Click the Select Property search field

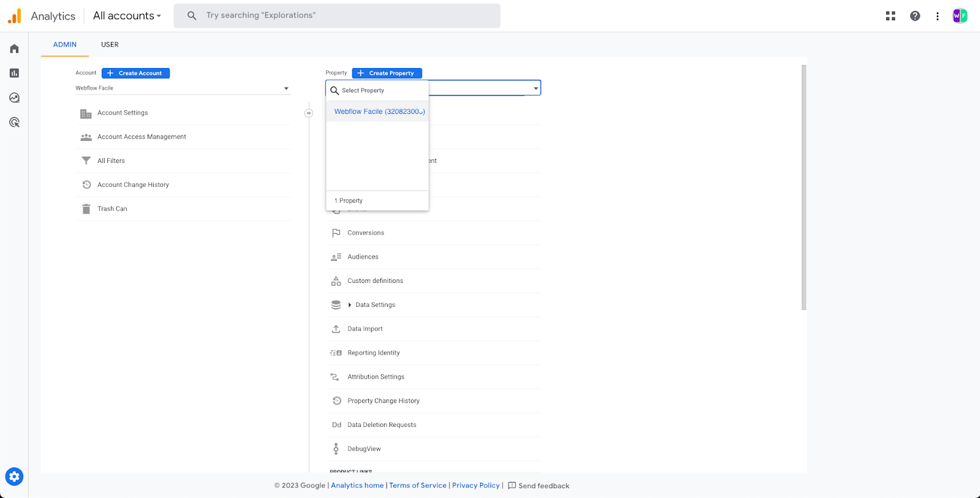pos(377,91)
